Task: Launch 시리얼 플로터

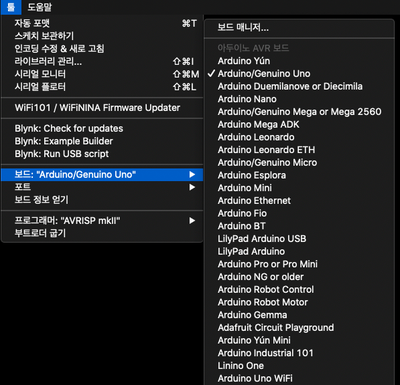Action: [102, 87]
